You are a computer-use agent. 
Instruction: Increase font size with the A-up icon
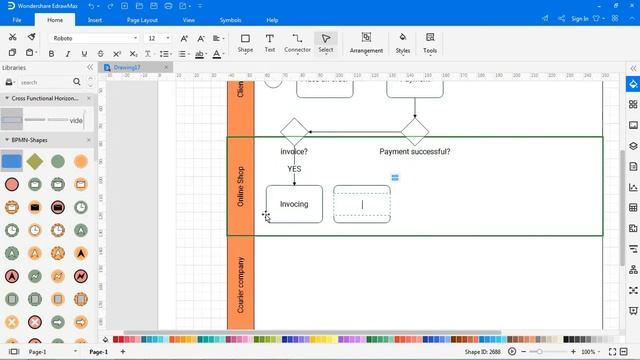184,38
